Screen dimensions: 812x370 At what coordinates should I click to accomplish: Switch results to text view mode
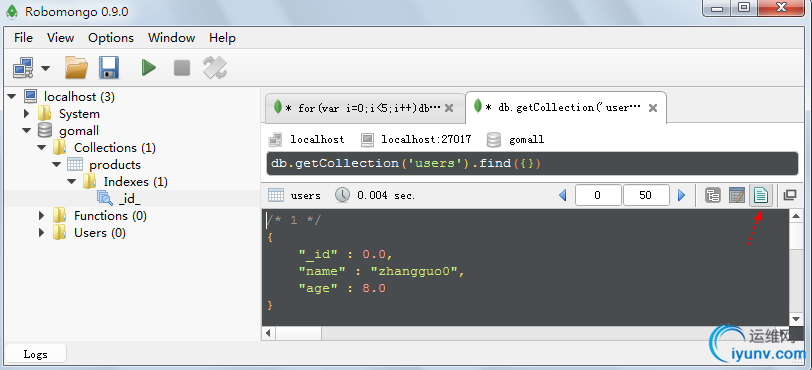tap(761, 195)
